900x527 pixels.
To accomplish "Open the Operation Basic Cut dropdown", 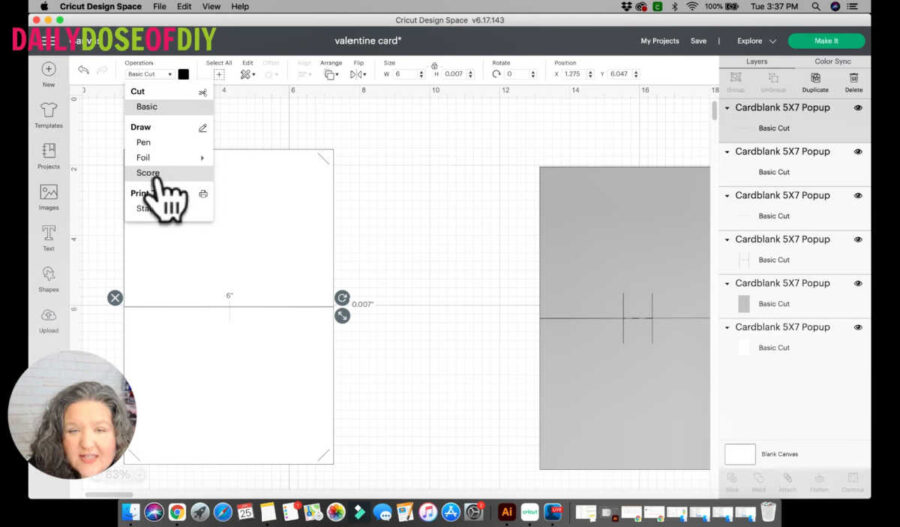I will pos(150,74).
